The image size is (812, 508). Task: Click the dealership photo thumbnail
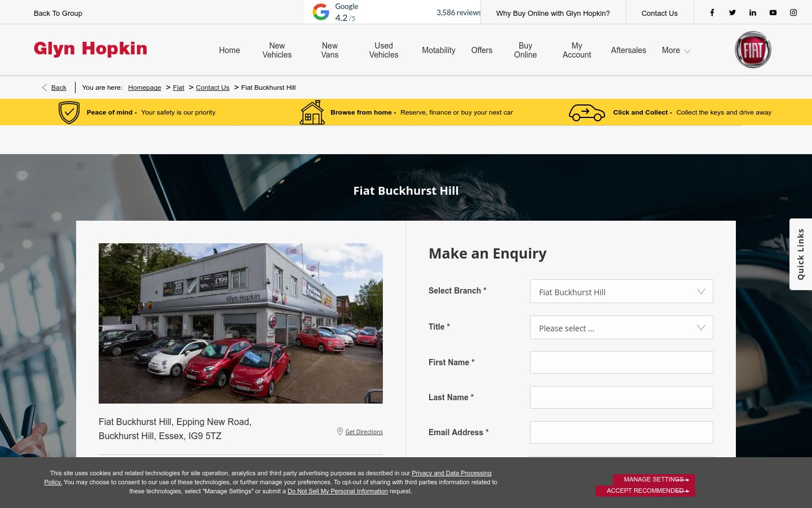(241, 323)
